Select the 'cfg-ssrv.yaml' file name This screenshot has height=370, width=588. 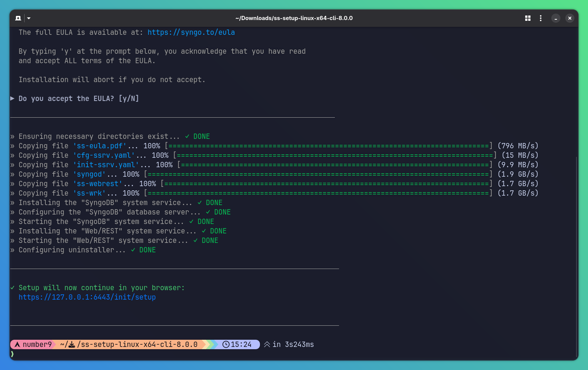[x=104, y=155]
